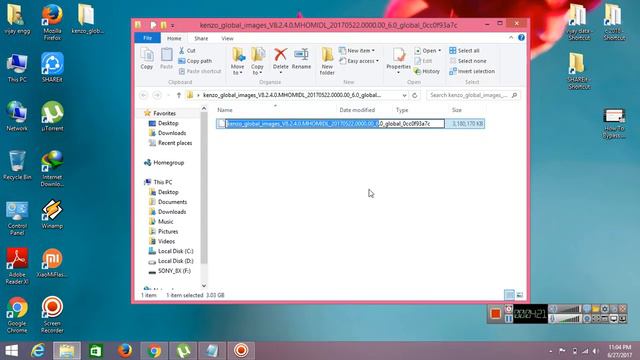Screen dimensions: 640x360
Task: Switch to the View ribbon tab
Action: pos(227,38)
